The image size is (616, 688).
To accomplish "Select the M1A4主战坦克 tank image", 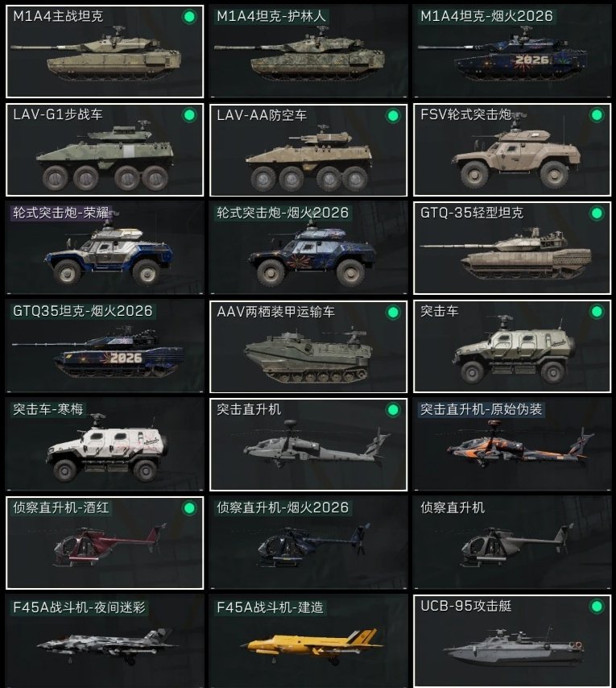I will click(95, 55).
